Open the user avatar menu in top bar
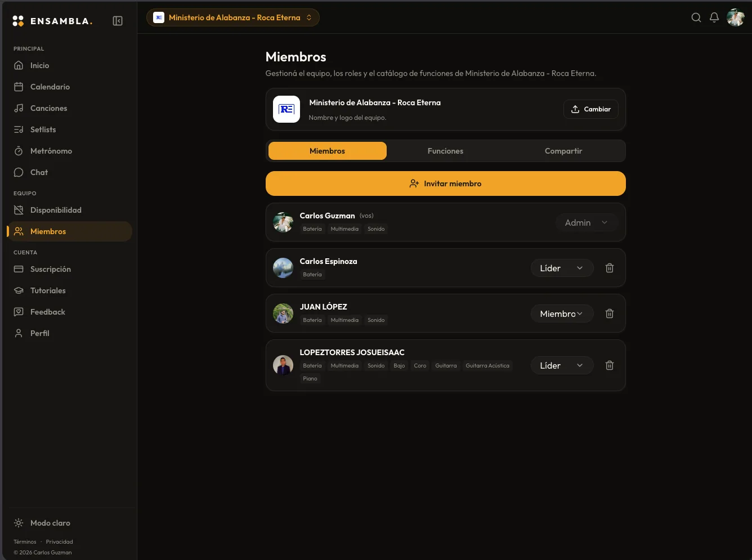 pos(736,17)
